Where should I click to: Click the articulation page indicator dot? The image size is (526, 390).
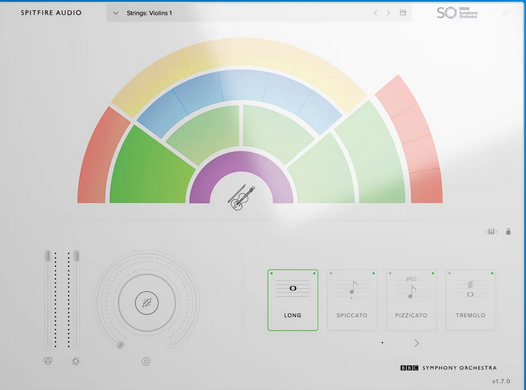click(x=382, y=343)
